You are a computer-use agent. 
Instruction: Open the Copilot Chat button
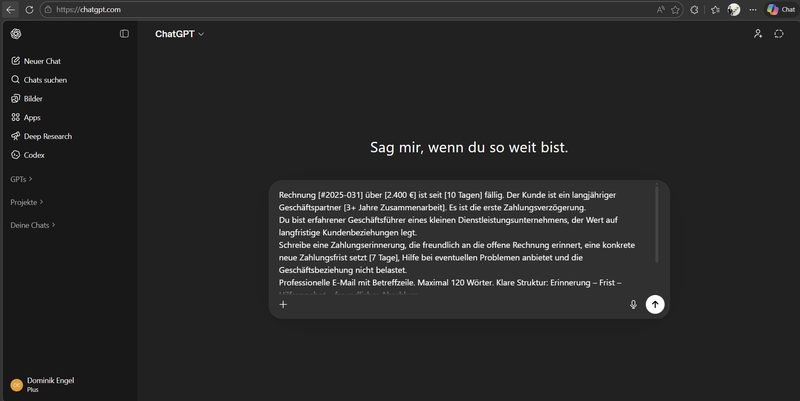(x=781, y=10)
